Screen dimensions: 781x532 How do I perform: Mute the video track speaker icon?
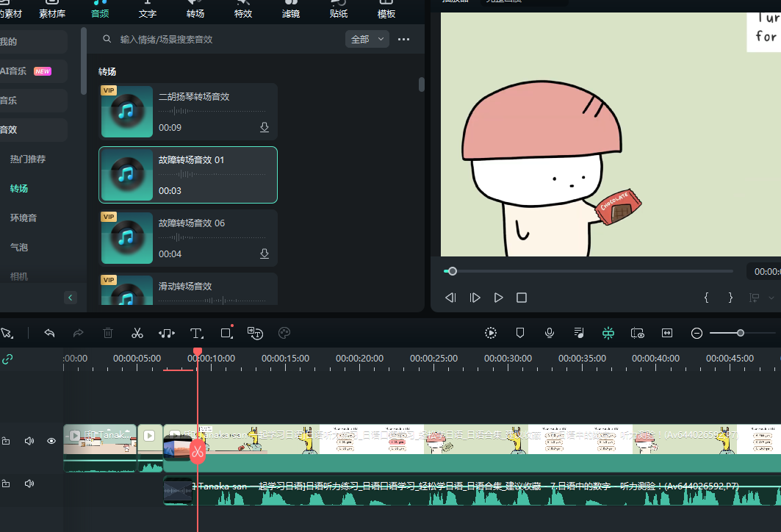tap(29, 441)
